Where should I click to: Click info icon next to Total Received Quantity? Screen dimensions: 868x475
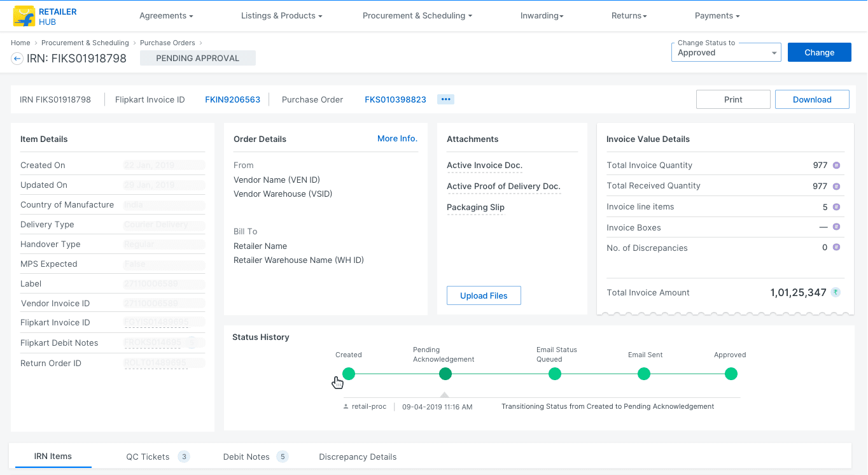pos(836,187)
